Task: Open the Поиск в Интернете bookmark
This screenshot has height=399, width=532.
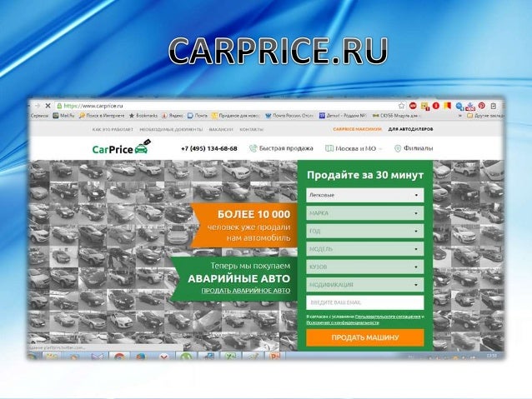Action: (x=102, y=116)
